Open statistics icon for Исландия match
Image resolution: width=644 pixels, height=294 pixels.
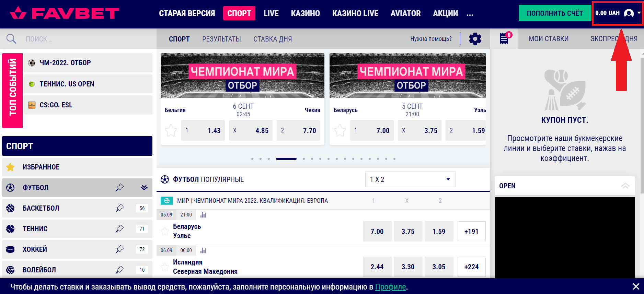pyautogui.click(x=203, y=250)
